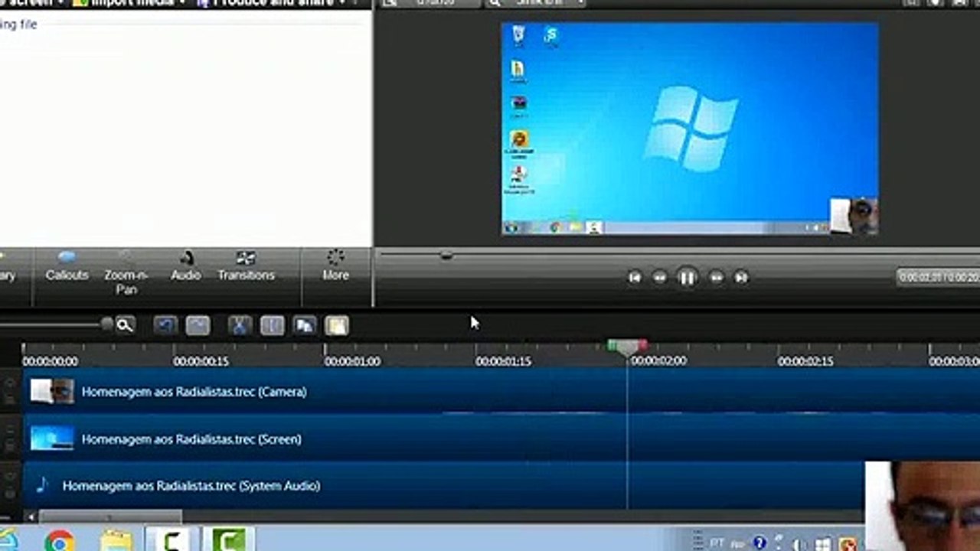Click the white Camtasia icon on taskbar
Screen dimensions: 980x551
tap(171, 540)
